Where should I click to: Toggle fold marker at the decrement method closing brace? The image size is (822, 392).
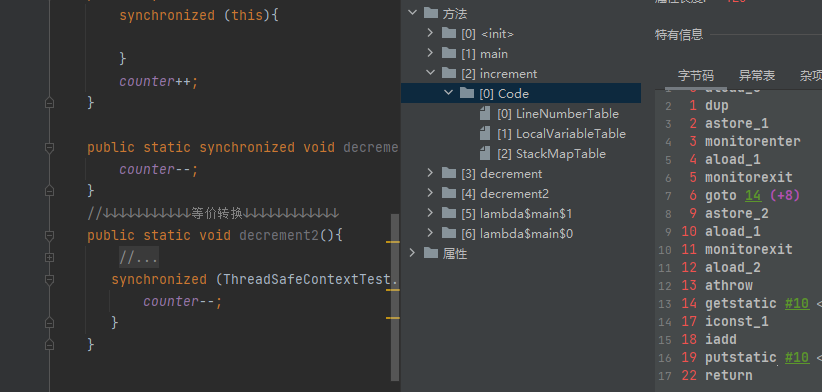(49, 190)
